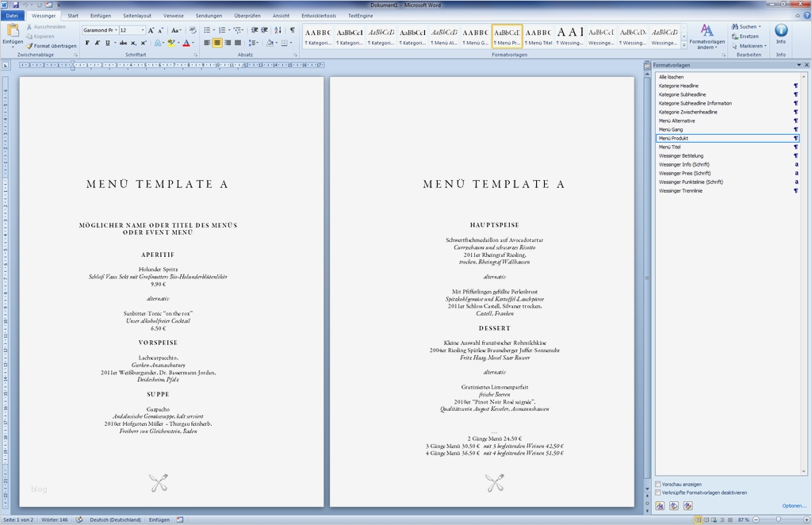Expand the styles gallery more arrow
This screenshot has width=812, height=525.
[x=683, y=44]
